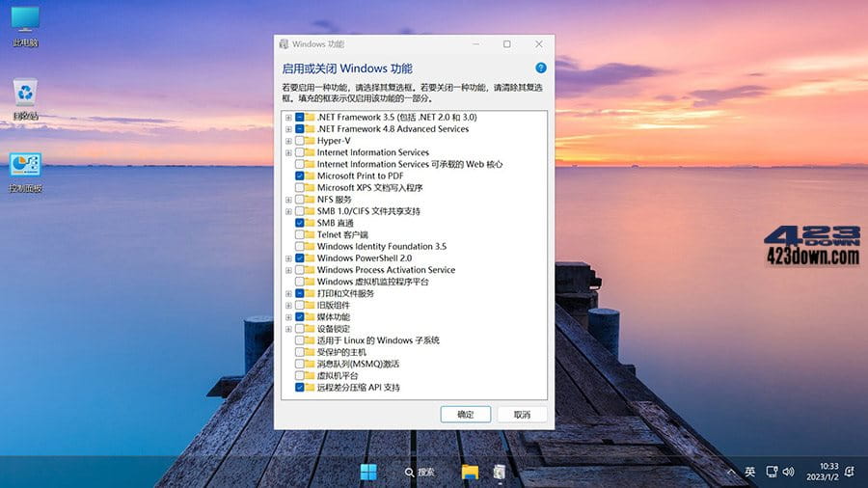This screenshot has height=488, width=868.
Task: Enable Windows Subsystem for Linux checkbox
Action: tap(300, 340)
